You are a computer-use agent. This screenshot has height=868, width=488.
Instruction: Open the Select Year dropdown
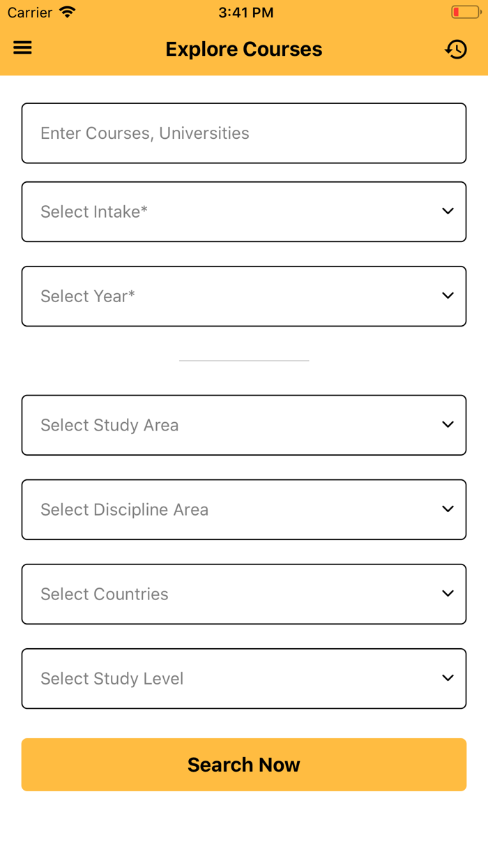[244, 295]
